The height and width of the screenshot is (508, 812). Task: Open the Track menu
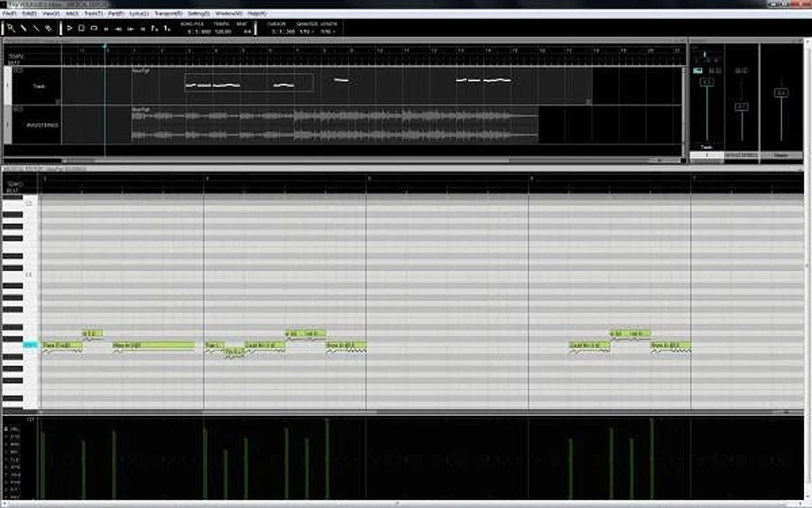[93, 14]
